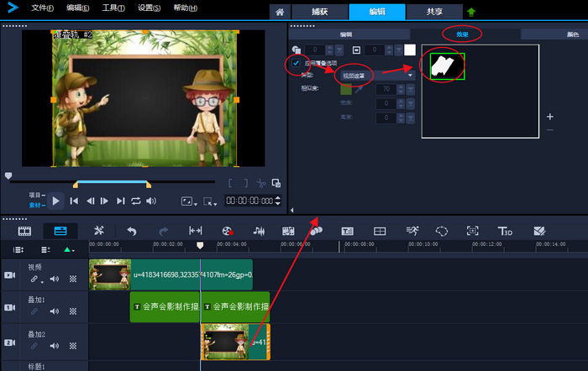Screen dimensions: 588x371
Task: Open the sound mixer
Action: point(259,231)
